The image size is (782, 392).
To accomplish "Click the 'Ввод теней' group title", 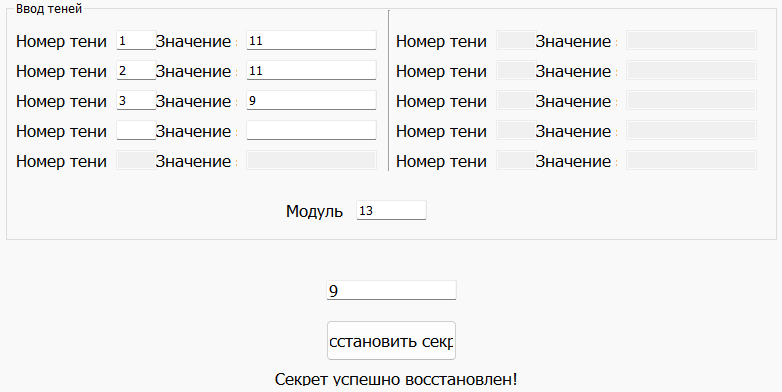I will tap(49, 8).
